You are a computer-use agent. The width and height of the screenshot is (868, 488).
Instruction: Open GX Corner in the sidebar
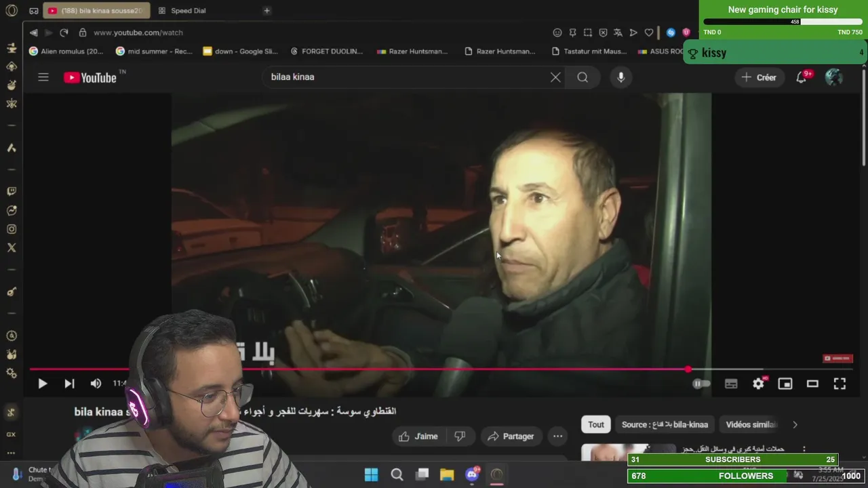coord(12,434)
